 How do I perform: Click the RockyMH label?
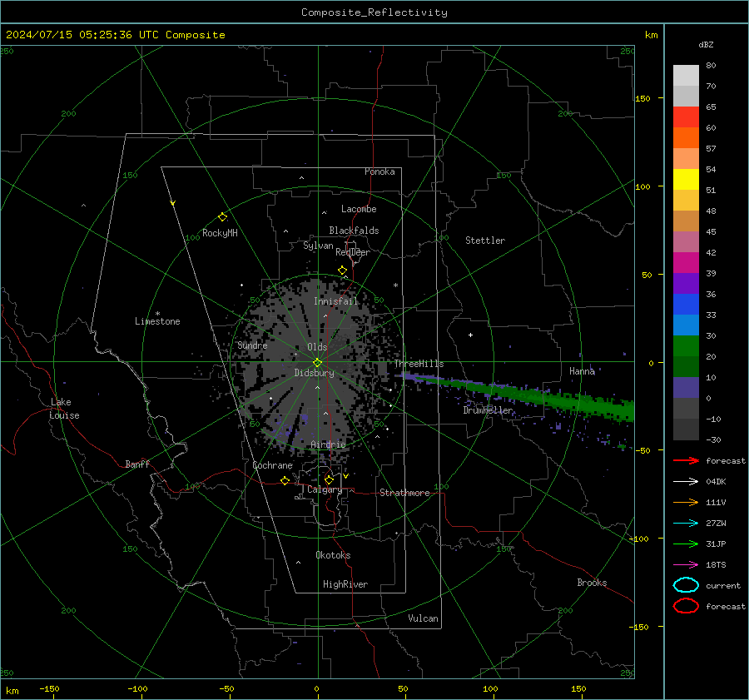coord(220,233)
